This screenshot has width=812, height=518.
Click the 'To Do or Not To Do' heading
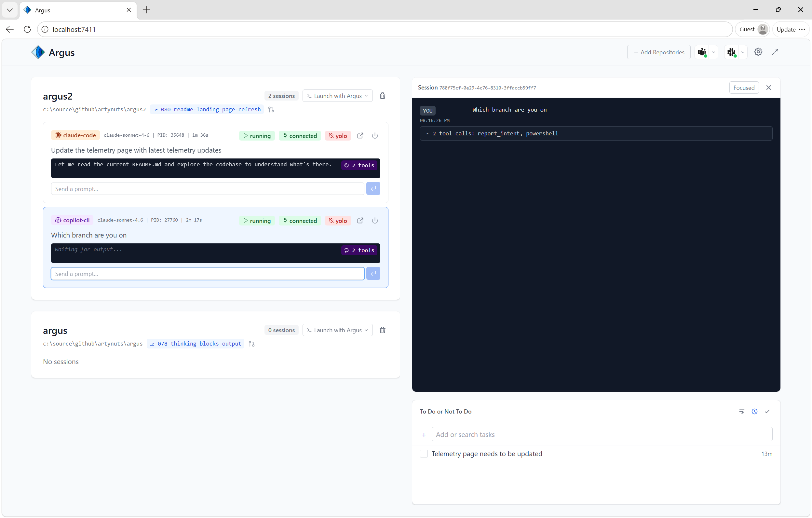tap(446, 411)
